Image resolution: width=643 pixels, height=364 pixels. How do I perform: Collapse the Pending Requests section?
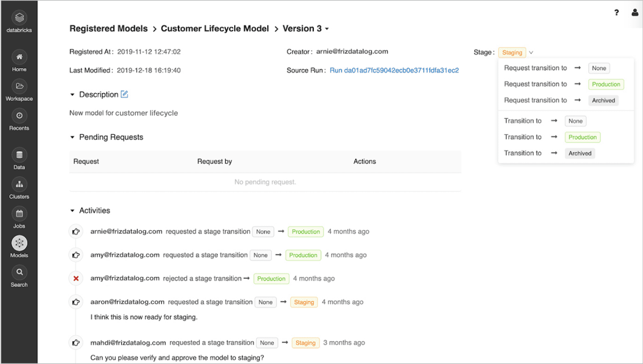73,137
